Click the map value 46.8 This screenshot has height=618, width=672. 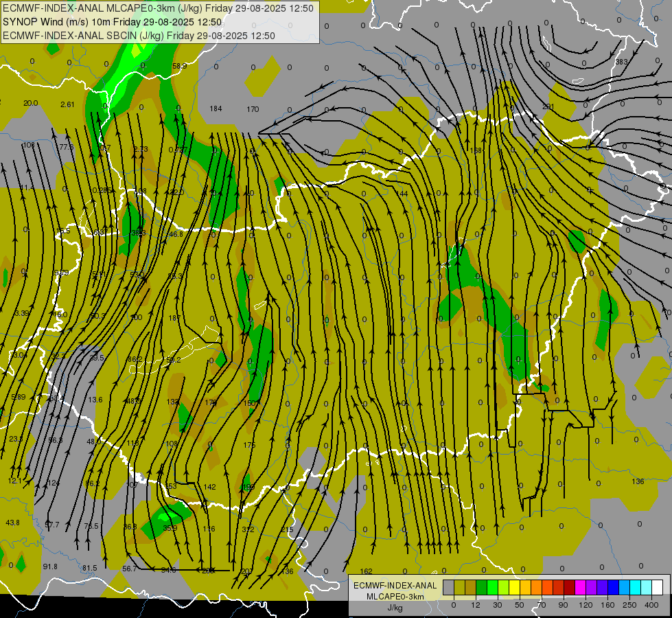click(176, 234)
